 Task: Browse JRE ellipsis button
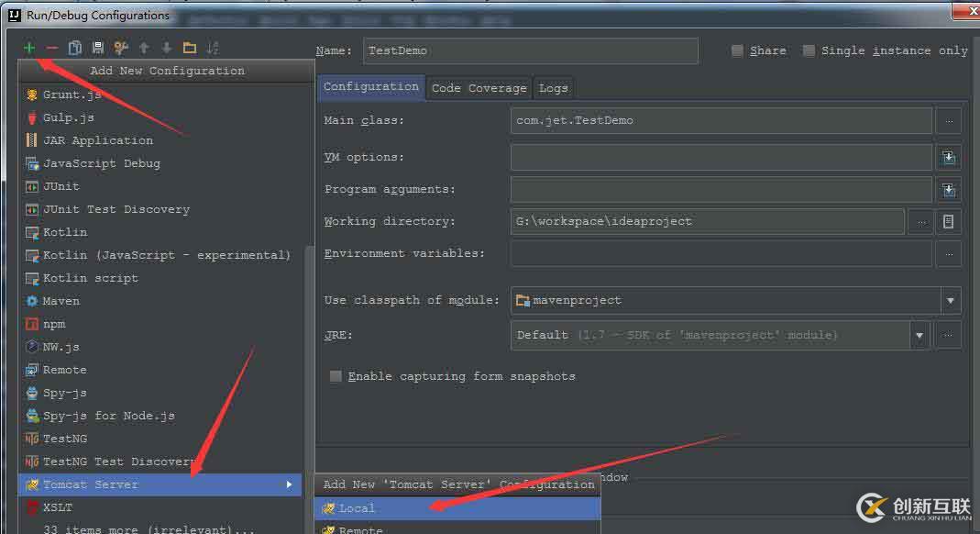pyautogui.click(x=948, y=336)
